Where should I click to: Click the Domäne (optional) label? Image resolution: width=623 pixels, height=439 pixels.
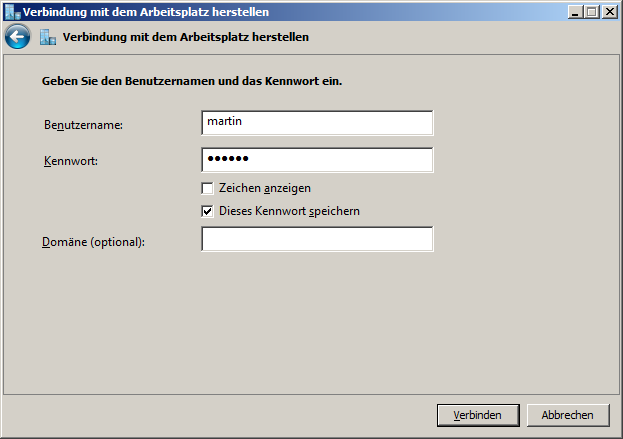pyautogui.click(x=93, y=242)
